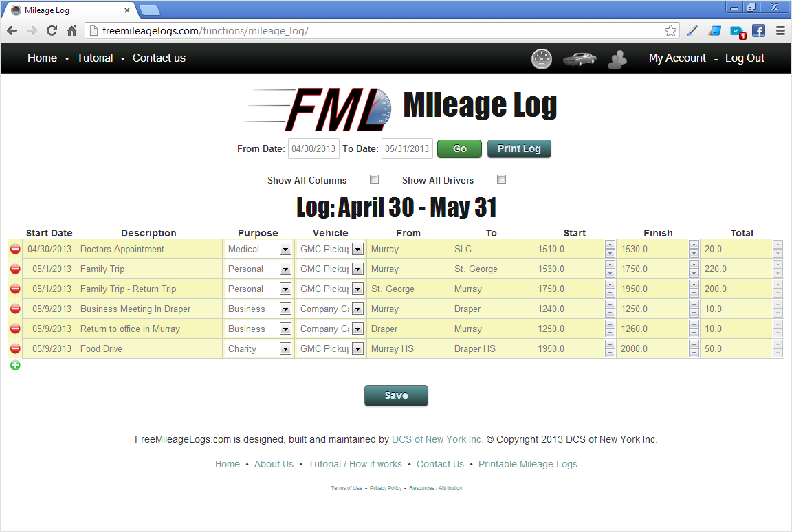Click the green Go button
792x532 pixels.
coord(459,149)
